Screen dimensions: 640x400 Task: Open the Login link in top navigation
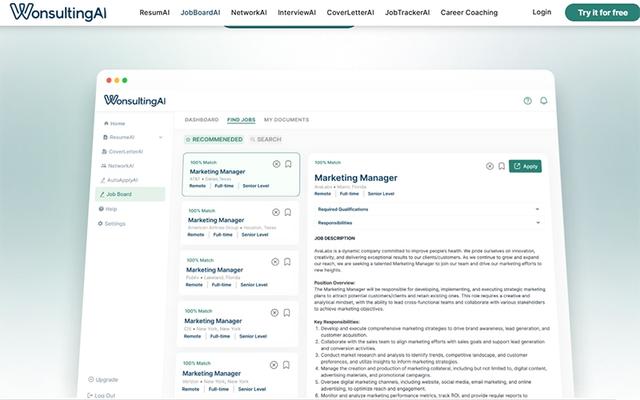click(x=541, y=12)
